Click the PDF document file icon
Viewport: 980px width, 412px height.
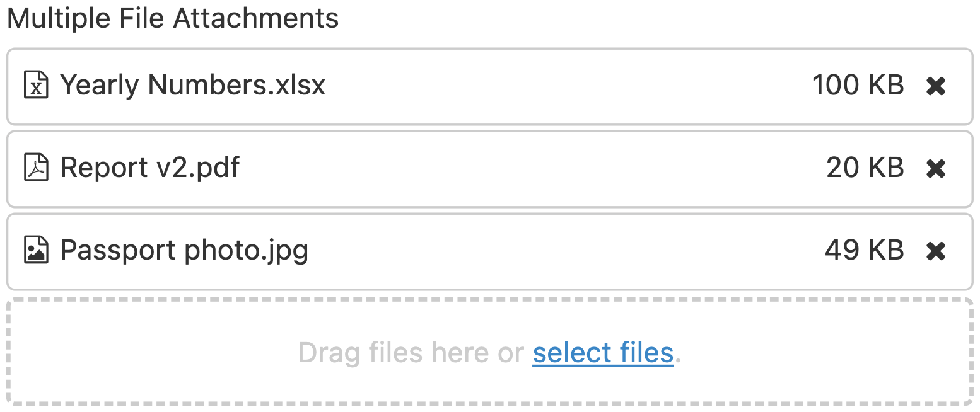(36, 168)
